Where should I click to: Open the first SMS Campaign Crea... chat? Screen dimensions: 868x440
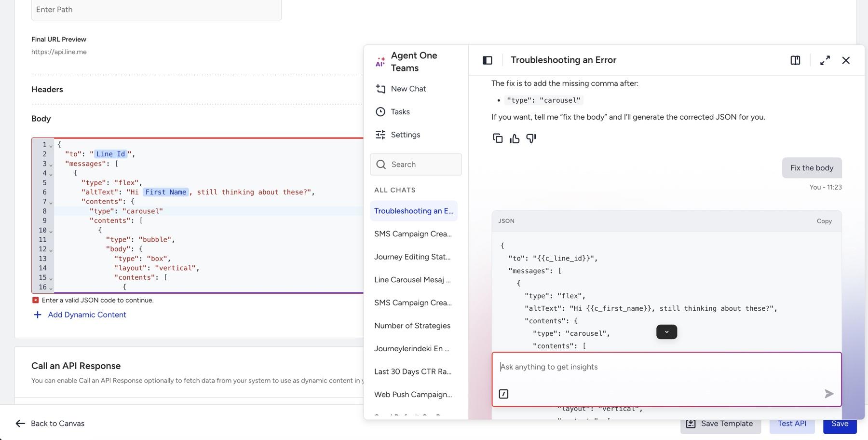[413, 234]
